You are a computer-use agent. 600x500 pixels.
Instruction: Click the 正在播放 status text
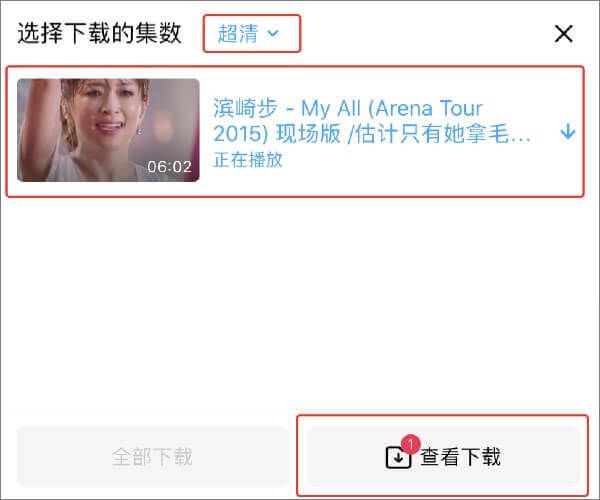[248, 160]
